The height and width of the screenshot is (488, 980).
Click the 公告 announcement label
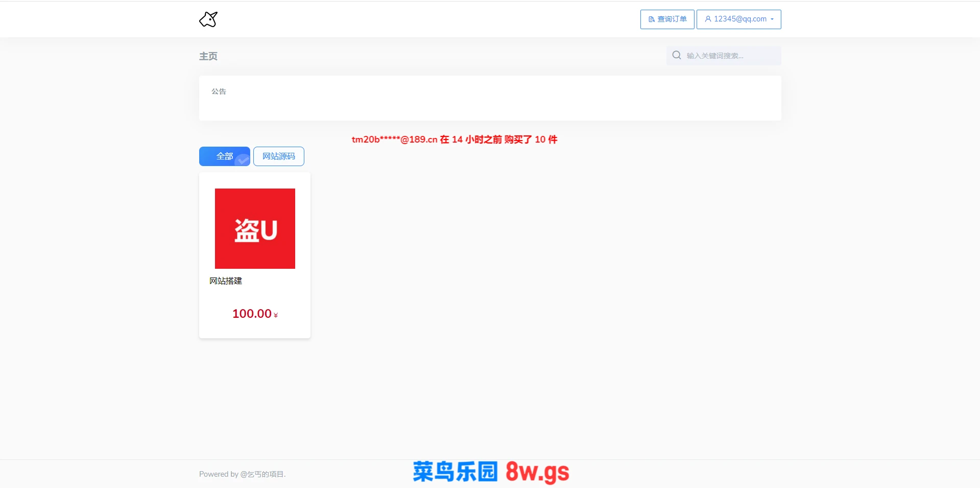(219, 91)
